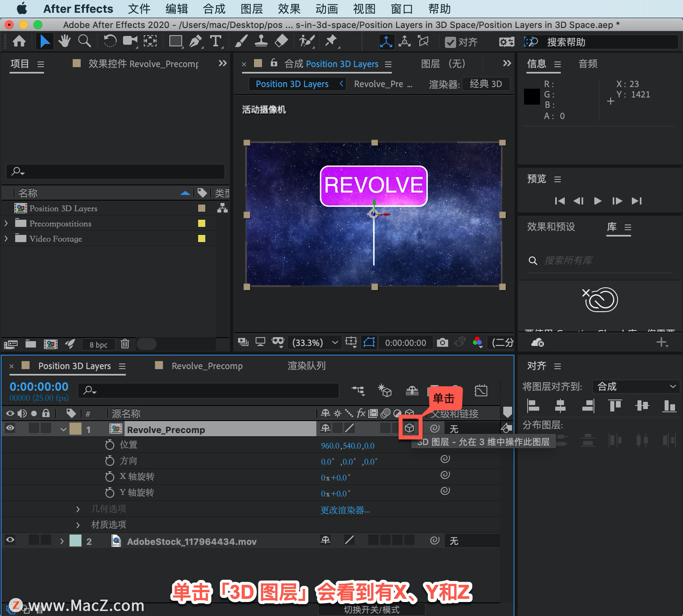Screen dimensions: 683x616
Task: Play the preview
Action: pyautogui.click(x=598, y=201)
